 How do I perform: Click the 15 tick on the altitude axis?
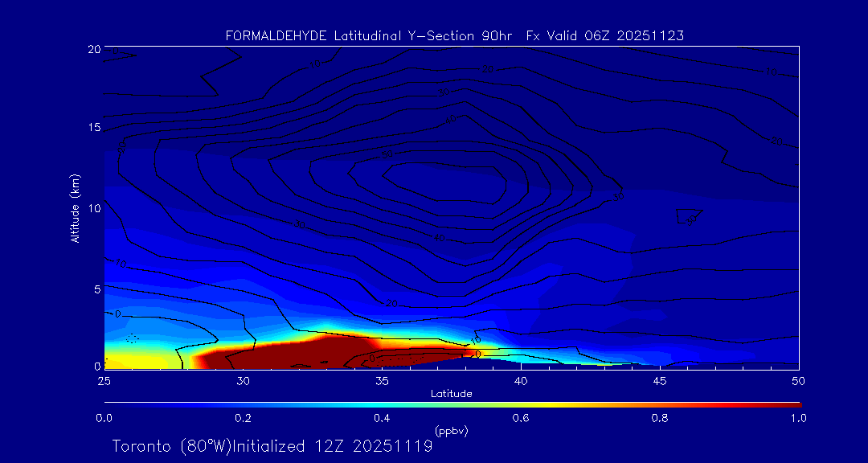(x=92, y=128)
